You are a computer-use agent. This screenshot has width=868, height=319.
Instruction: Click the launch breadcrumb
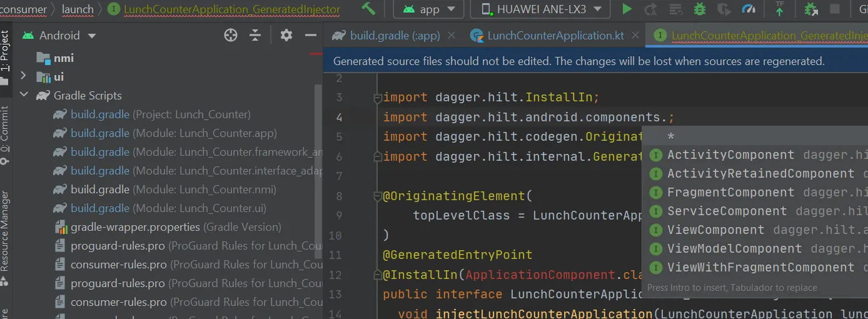coord(78,9)
